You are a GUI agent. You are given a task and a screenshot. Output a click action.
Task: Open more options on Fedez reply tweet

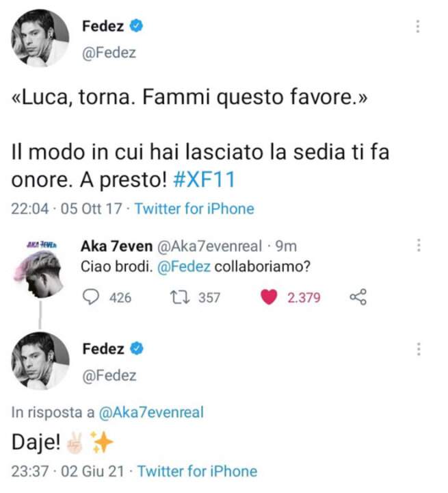(x=418, y=349)
